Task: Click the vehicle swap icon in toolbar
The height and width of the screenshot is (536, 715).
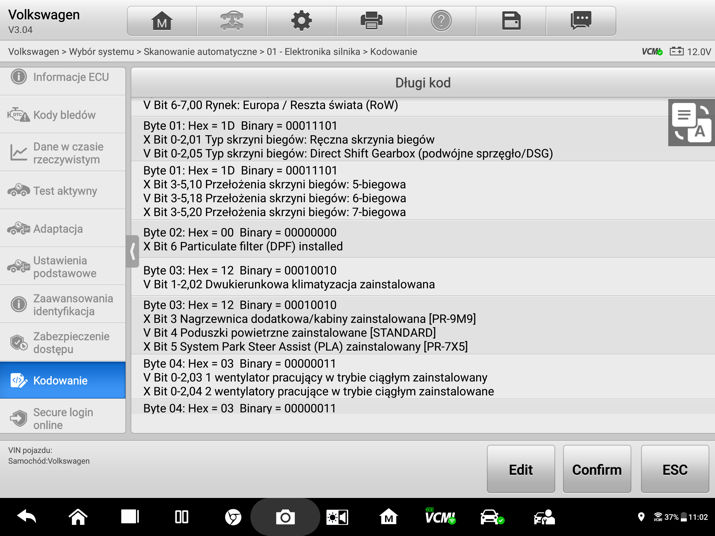Action: 232,21
